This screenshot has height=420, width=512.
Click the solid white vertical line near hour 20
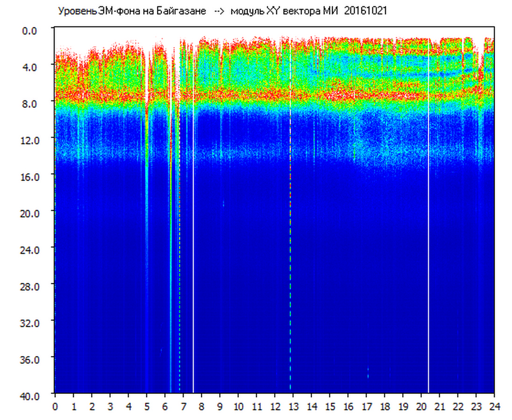pyautogui.click(x=428, y=233)
